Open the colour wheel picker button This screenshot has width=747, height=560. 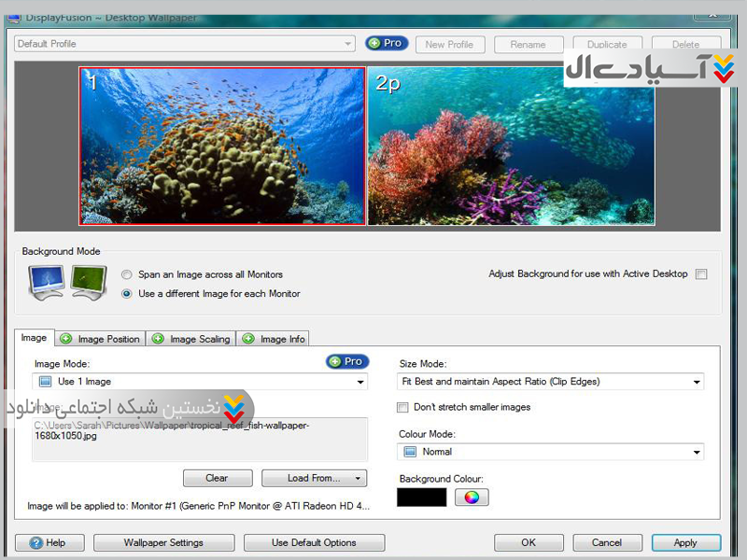click(x=472, y=497)
